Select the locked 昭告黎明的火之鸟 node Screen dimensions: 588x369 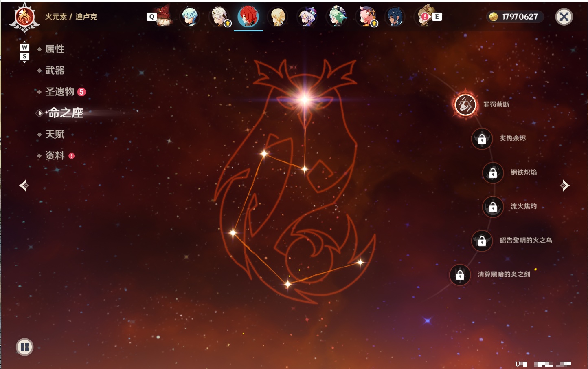click(482, 241)
